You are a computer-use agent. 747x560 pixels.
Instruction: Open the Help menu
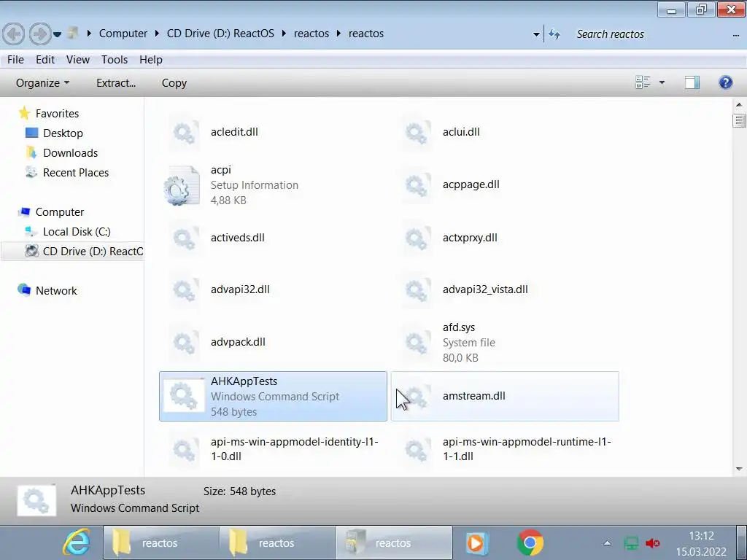click(x=151, y=60)
